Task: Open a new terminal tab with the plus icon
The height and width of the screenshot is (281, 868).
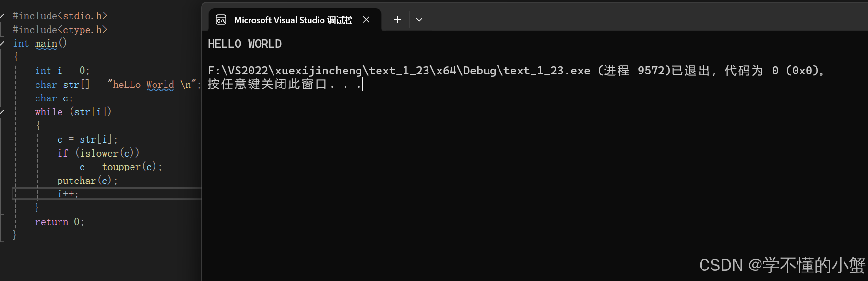Action: coord(397,20)
